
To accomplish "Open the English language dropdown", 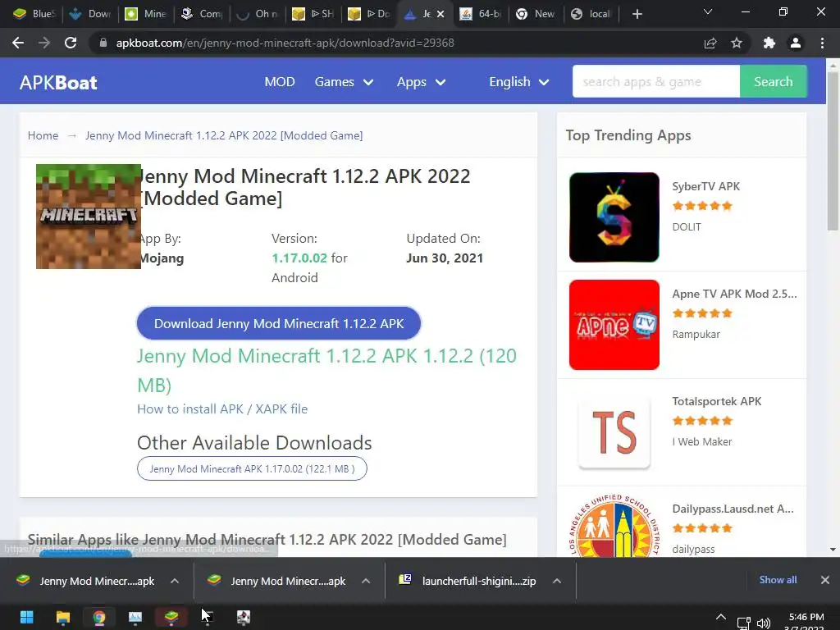I will pyautogui.click(x=518, y=82).
